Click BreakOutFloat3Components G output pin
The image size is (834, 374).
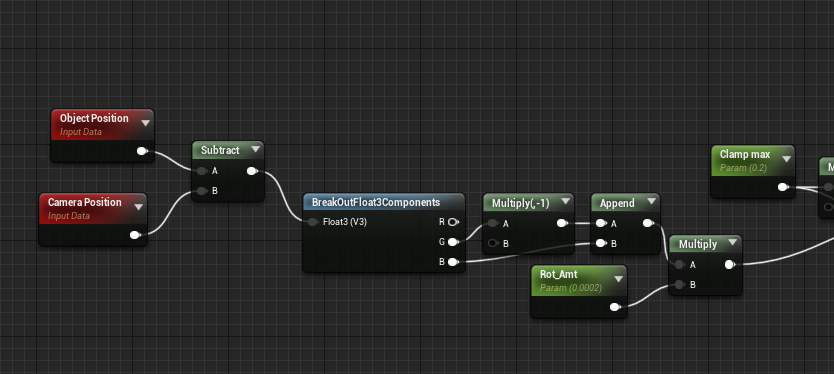pyautogui.click(x=453, y=242)
